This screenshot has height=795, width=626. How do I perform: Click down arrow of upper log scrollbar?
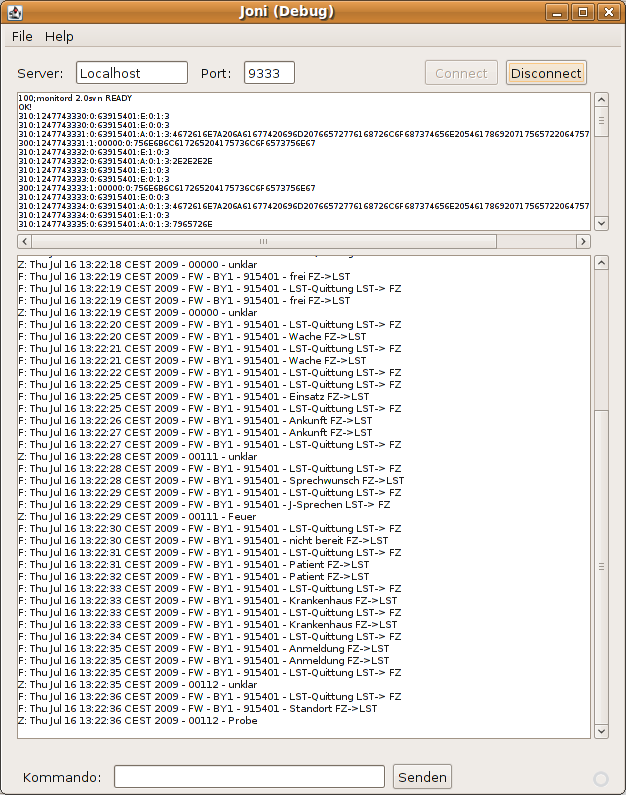coord(601,224)
